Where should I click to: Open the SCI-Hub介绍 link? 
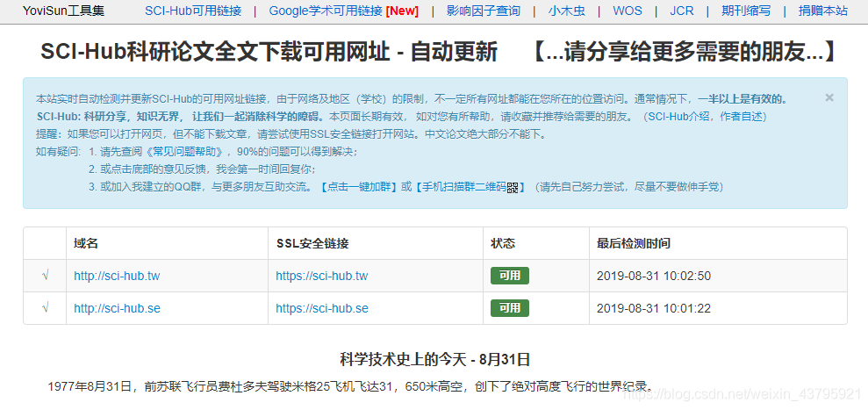(681, 117)
